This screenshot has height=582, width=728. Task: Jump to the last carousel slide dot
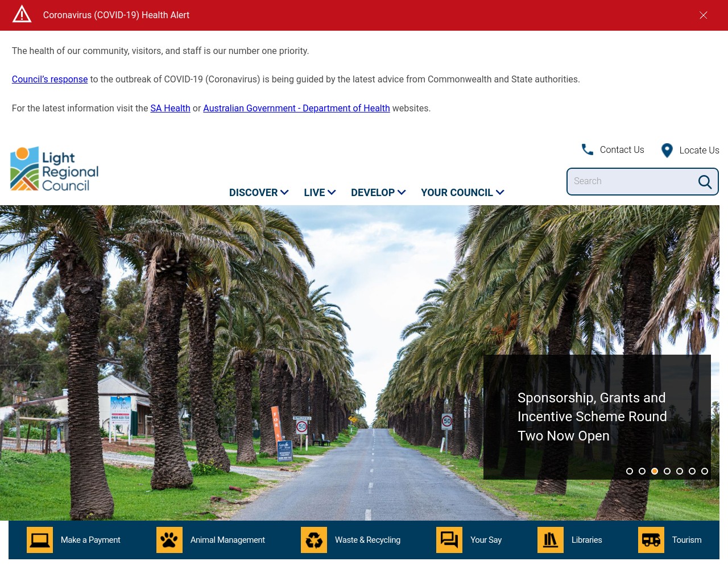pos(705,471)
